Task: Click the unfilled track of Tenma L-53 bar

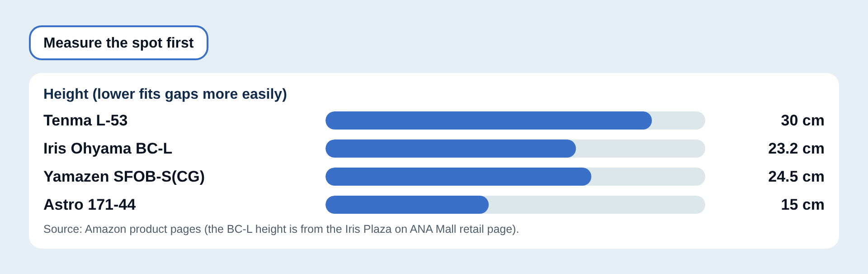Action: tap(679, 120)
